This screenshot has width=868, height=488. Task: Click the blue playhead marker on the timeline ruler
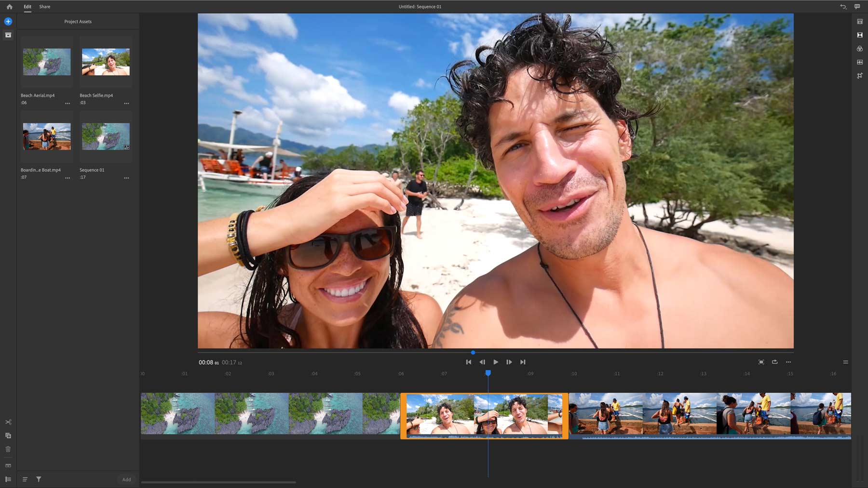coord(488,373)
